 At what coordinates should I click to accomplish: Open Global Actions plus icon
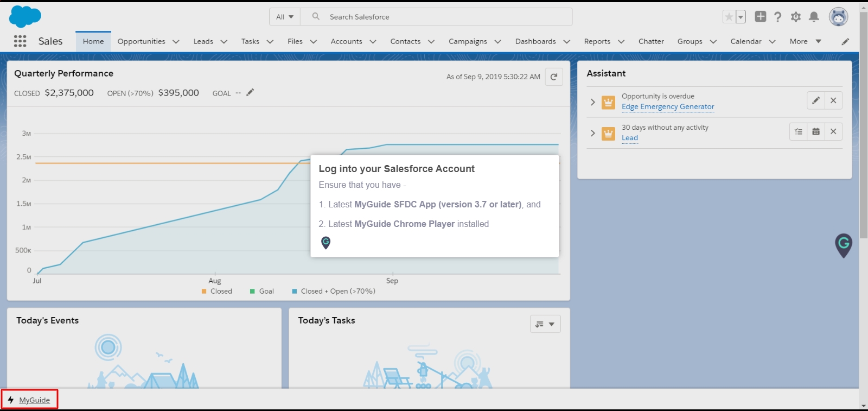click(761, 17)
